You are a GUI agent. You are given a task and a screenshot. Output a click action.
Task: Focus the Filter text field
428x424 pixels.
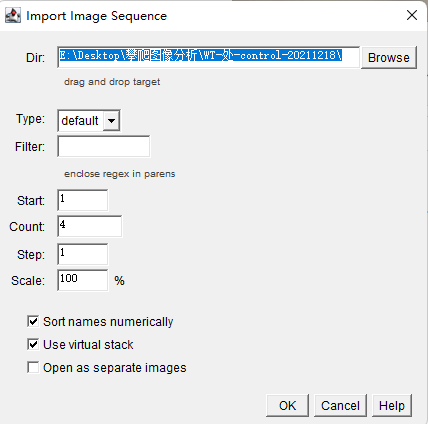[104, 146]
